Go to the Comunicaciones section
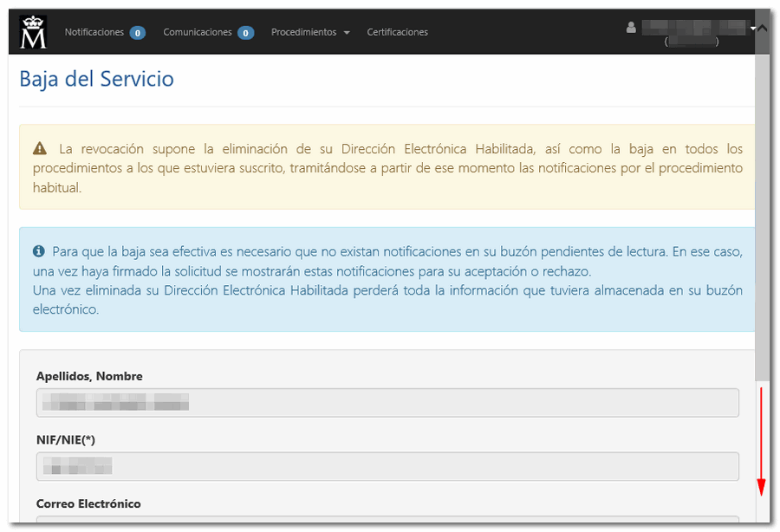Screen dimensions: 780x532 198,32
